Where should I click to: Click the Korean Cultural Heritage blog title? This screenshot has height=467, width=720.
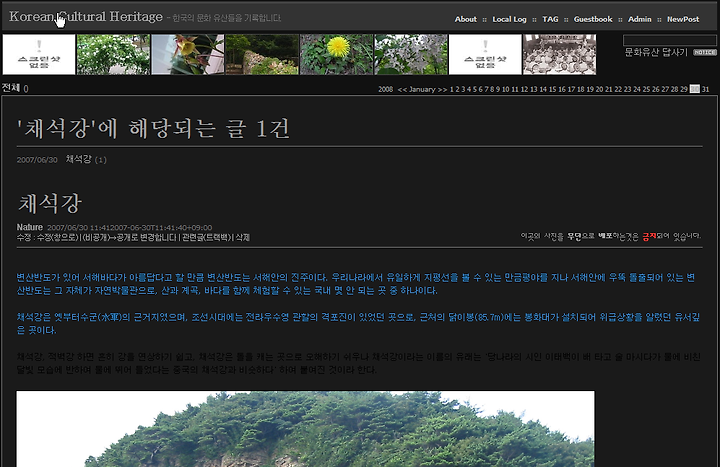tap(85, 17)
